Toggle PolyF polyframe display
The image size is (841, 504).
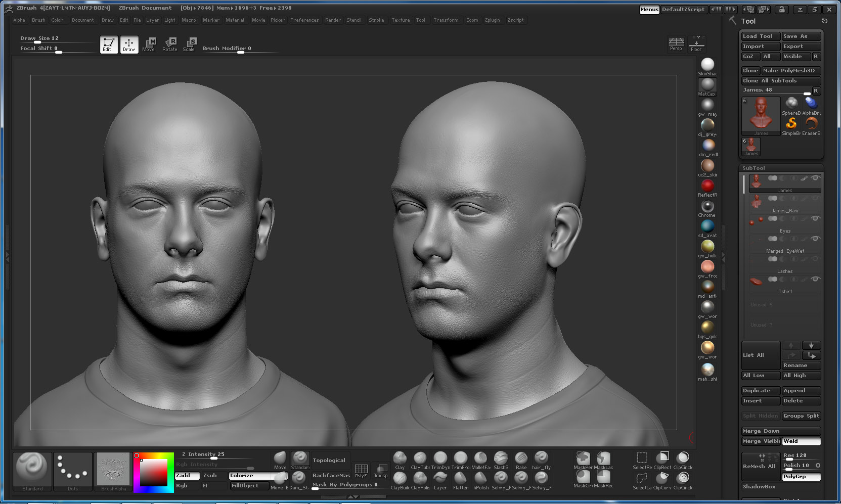[x=361, y=471]
